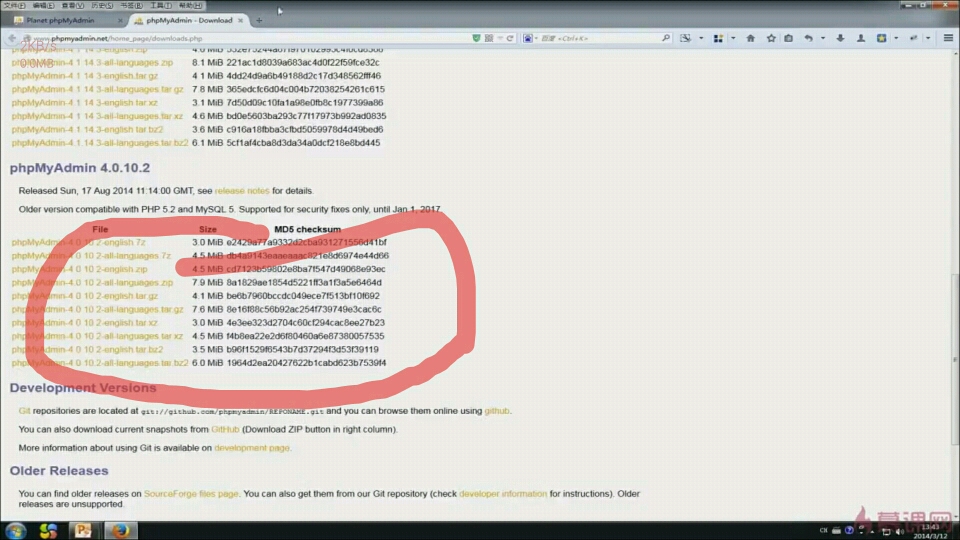Screen dimensions: 960x540
Task: Expand the dropdown arrow beside the mute icon
Action: 928,38
